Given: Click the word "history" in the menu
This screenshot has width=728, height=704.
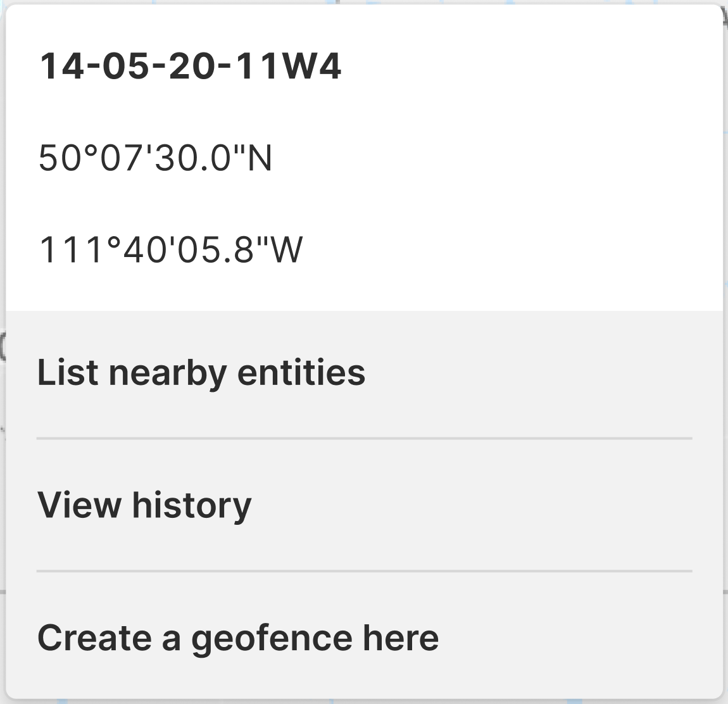Looking at the screenshot, I should 191,505.
